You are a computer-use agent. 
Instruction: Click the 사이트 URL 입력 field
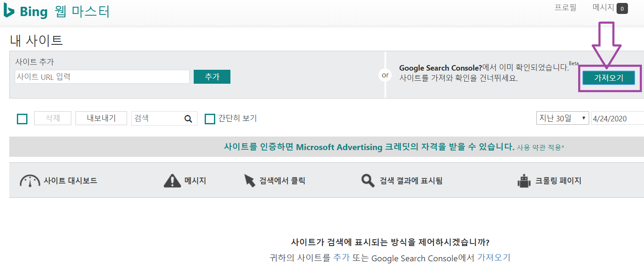(x=102, y=77)
